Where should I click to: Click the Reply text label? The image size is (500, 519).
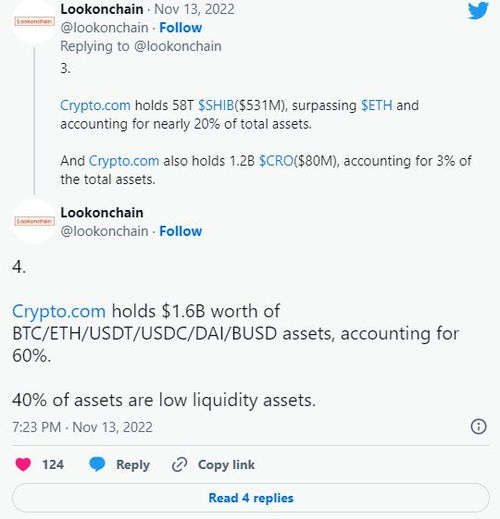point(133,465)
